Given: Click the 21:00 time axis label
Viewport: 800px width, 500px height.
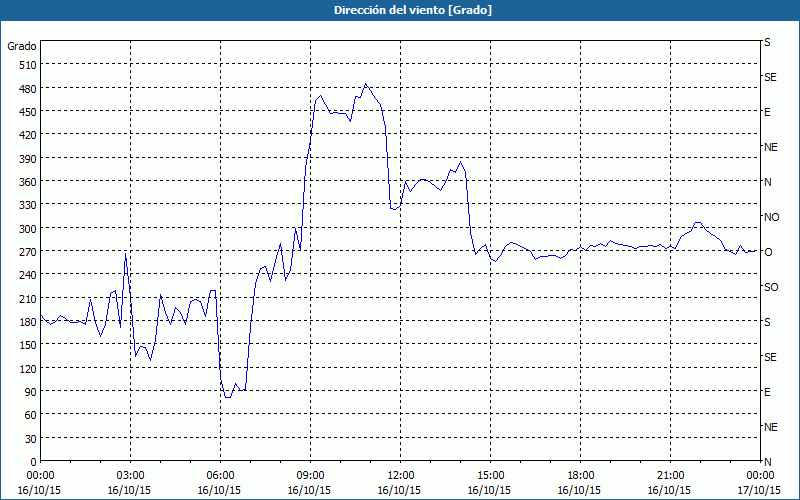Looking at the screenshot, I should [x=670, y=476].
